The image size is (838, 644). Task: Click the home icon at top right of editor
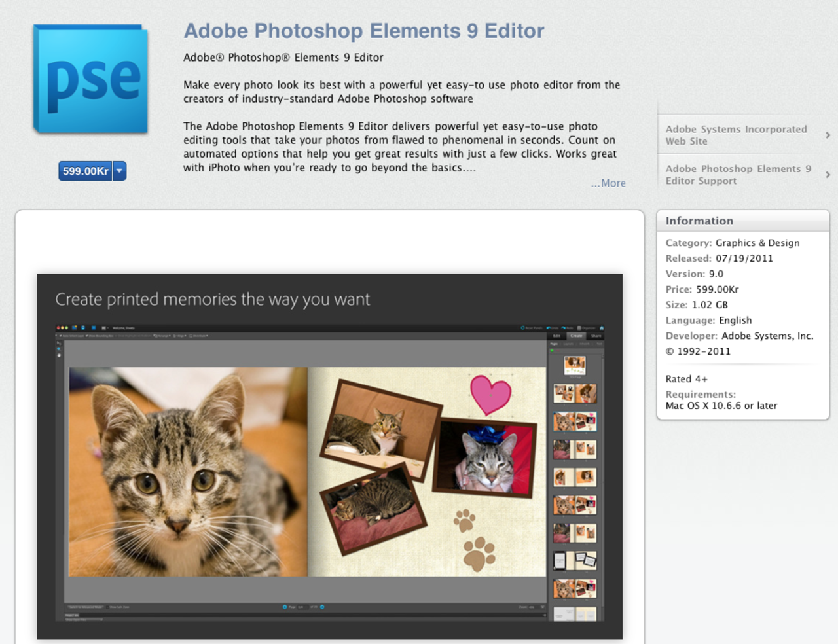pos(602,328)
